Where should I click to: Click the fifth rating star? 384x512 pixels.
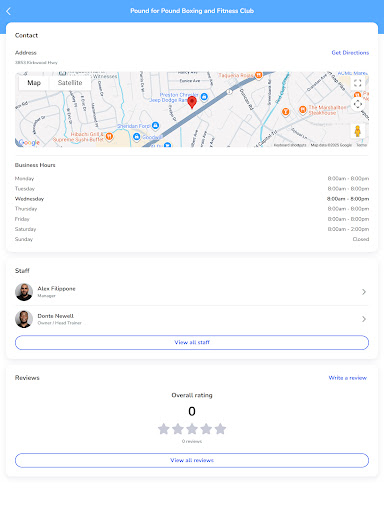tap(220, 429)
